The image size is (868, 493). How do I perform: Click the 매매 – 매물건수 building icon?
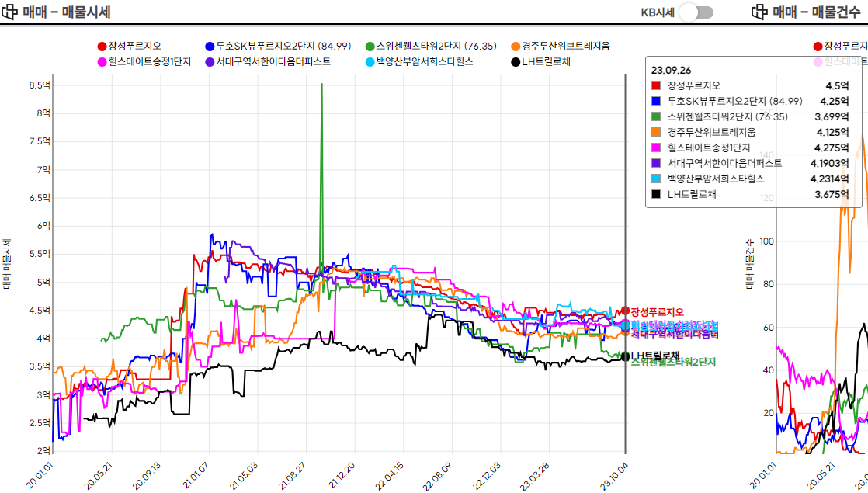tap(759, 12)
